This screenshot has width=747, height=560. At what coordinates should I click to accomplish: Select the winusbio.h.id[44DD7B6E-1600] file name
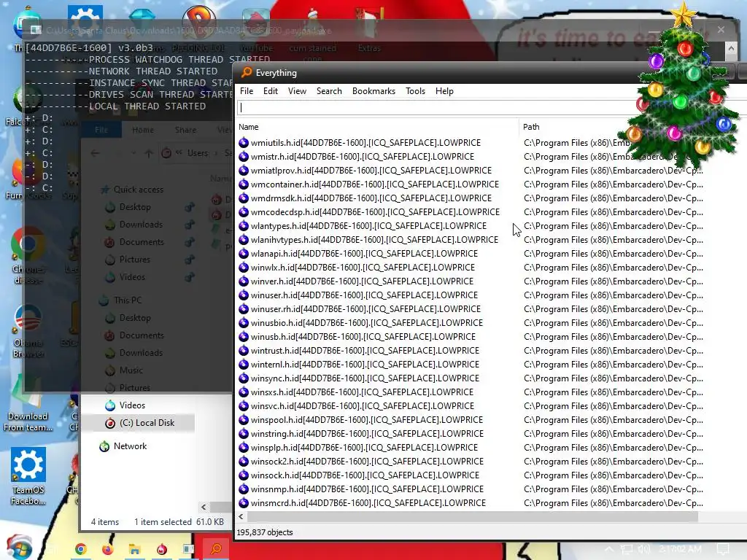(x=367, y=322)
